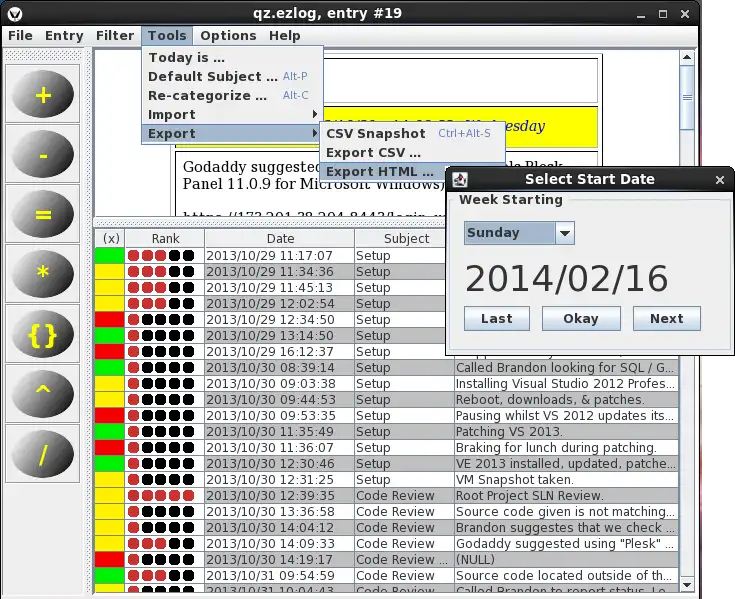Select row 'Brandon suggestes that we check'
Viewport: 735px width, 599px height.
[x=566, y=527]
